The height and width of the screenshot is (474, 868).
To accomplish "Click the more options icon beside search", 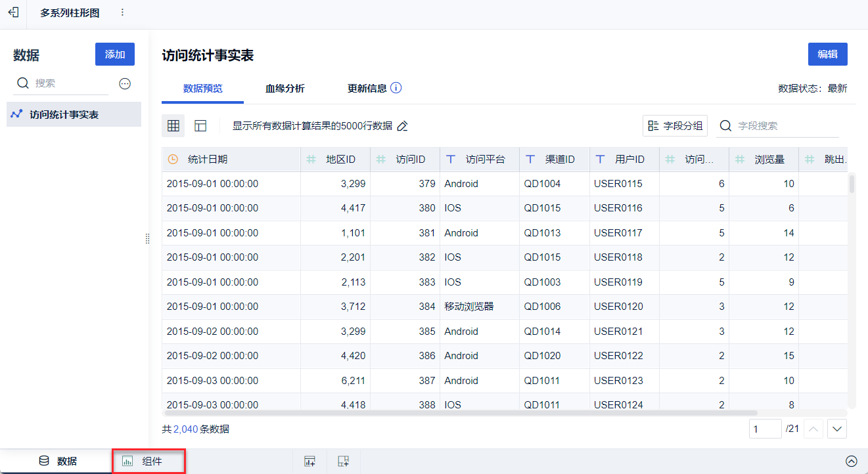I will (x=125, y=83).
